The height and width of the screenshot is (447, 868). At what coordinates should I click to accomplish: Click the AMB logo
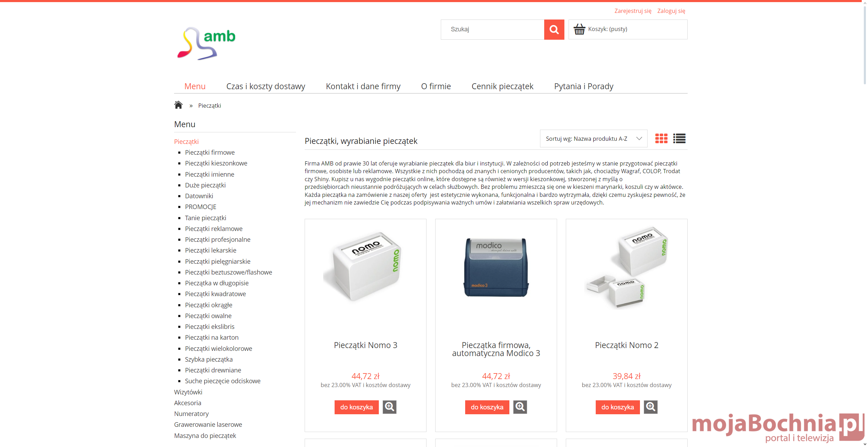(206, 44)
